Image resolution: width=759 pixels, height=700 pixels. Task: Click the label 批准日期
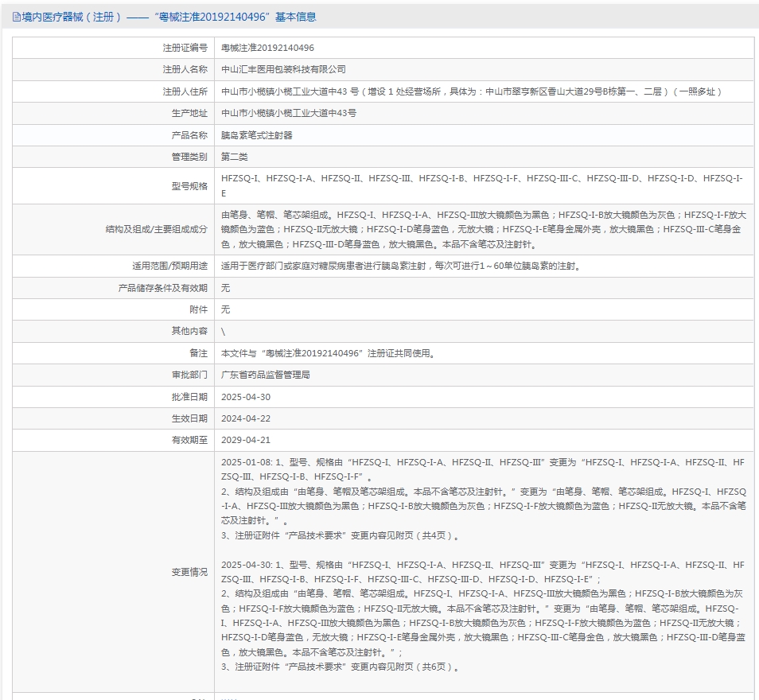189,397
